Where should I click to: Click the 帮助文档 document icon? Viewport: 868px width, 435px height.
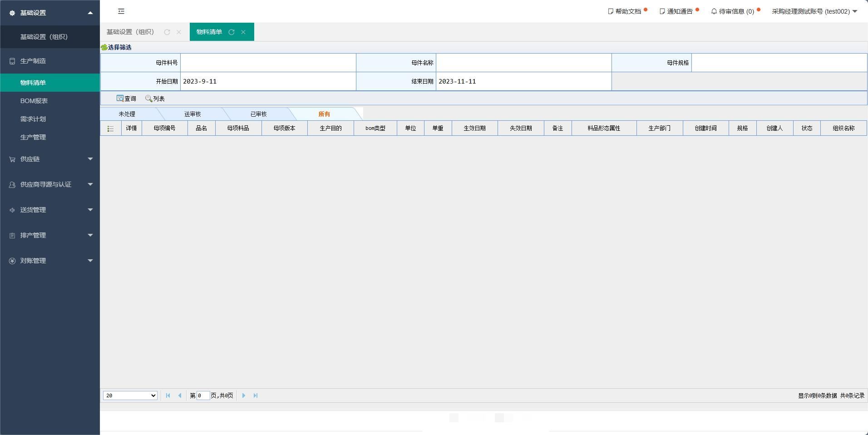tap(611, 11)
